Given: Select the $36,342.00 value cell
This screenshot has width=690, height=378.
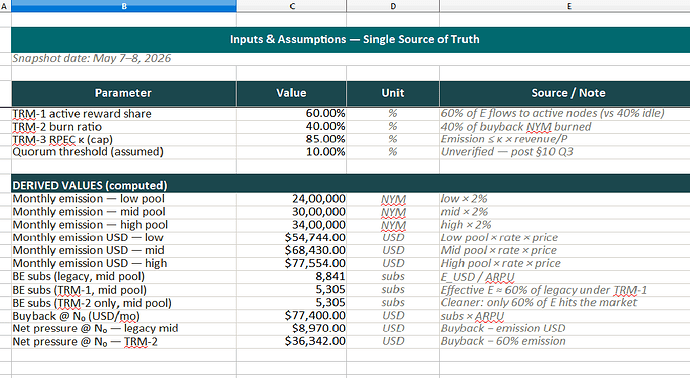Looking at the screenshot, I should point(291,341).
